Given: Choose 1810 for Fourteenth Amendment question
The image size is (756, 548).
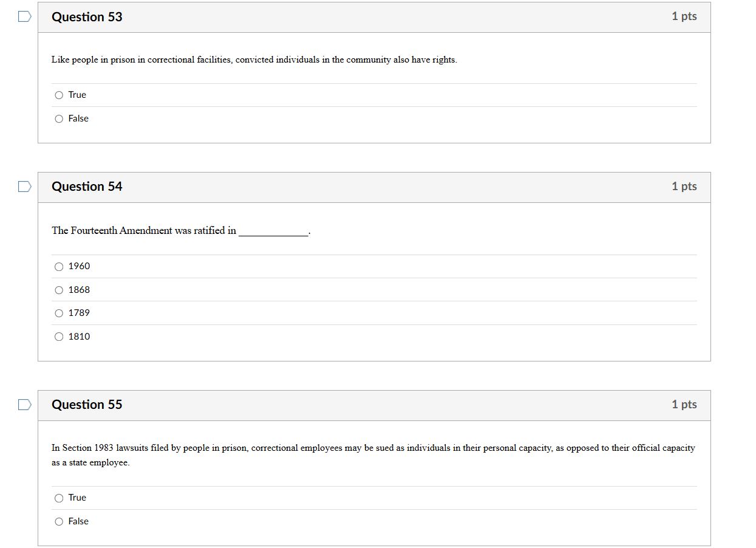Looking at the screenshot, I should (x=59, y=337).
